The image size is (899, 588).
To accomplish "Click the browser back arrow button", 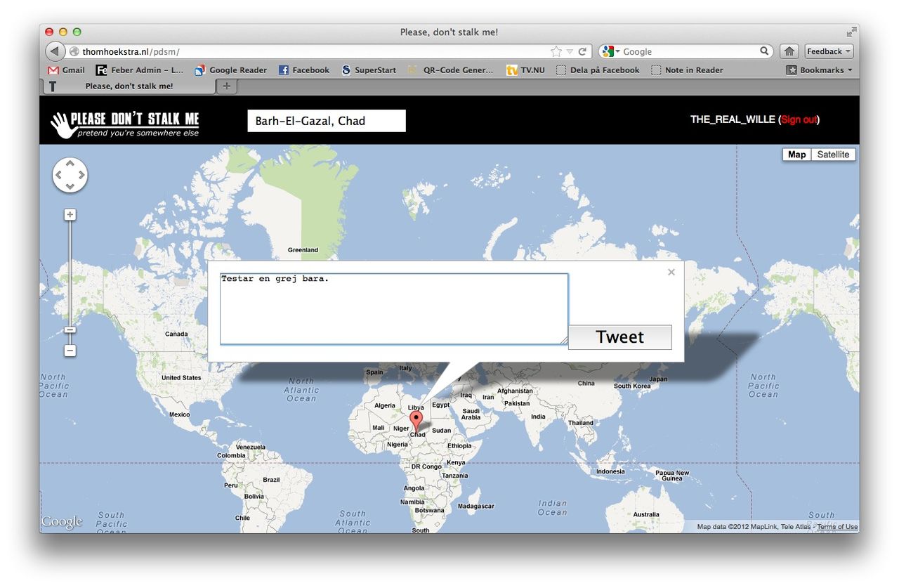I will point(55,51).
